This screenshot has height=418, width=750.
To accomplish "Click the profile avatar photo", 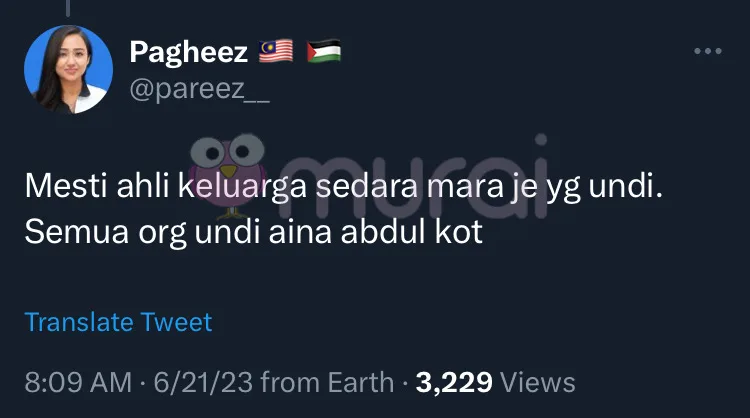I will [68, 69].
